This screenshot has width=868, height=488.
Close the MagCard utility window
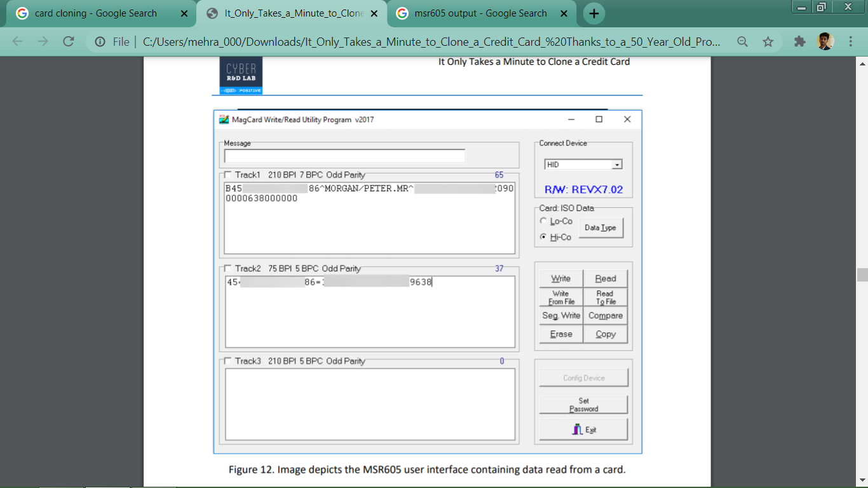627,119
